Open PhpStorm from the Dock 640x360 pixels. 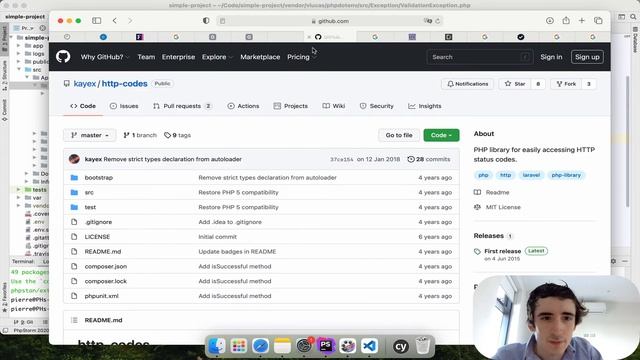click(326, 346)
